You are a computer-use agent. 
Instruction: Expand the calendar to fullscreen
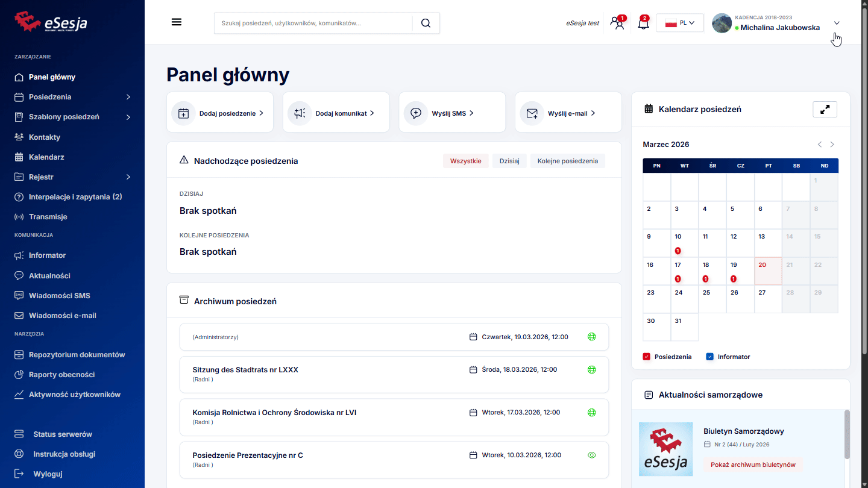[825, 109]
